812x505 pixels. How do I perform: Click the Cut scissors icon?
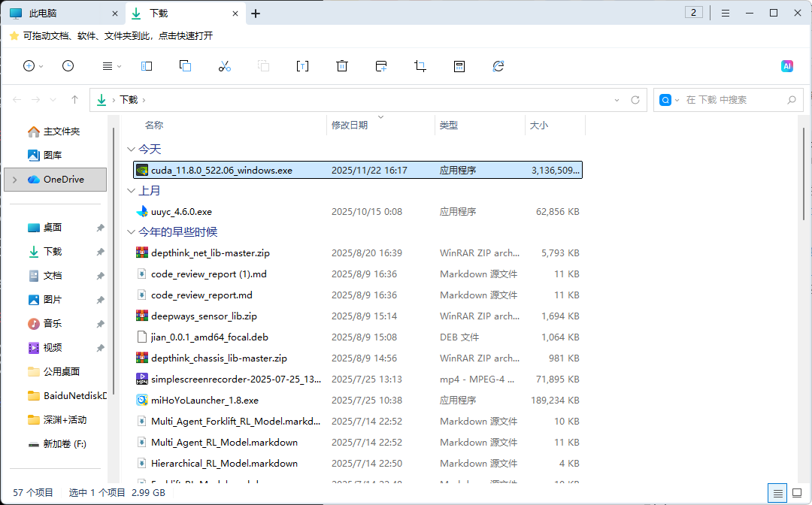[x=224, y=65]
